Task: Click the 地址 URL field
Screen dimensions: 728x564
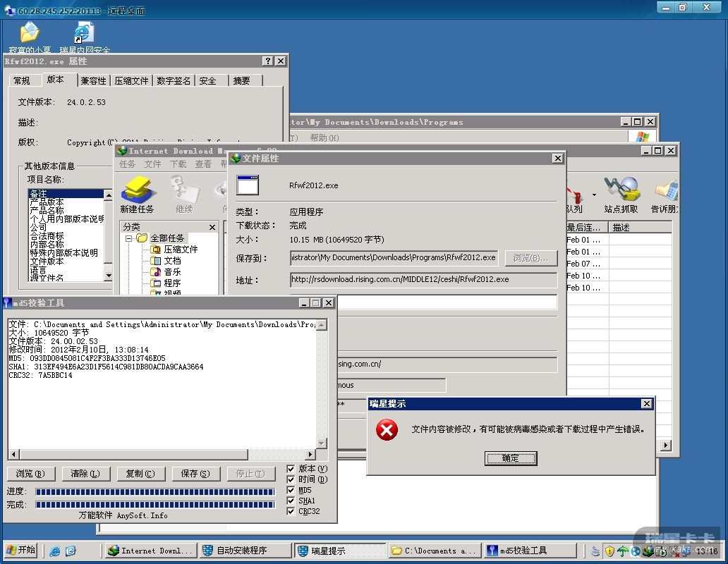Action: pyautogui.click(x=423, y=280)
